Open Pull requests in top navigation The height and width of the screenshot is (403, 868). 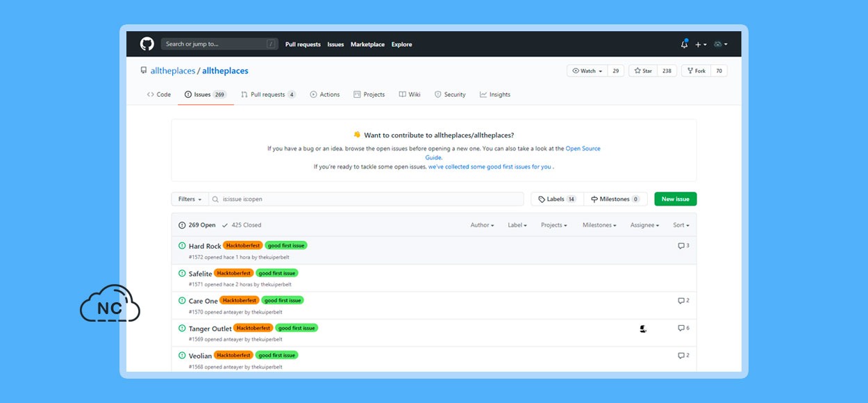pos(303,44)
